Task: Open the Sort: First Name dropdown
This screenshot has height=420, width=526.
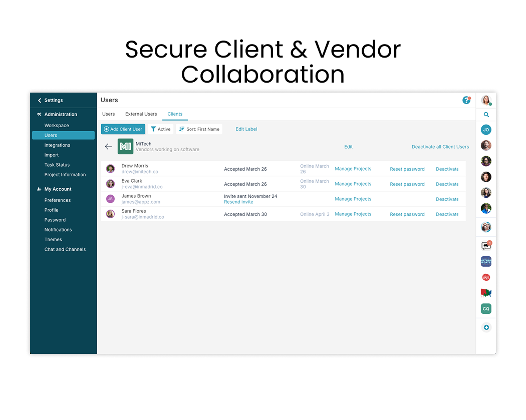Action: coord(199,129)
